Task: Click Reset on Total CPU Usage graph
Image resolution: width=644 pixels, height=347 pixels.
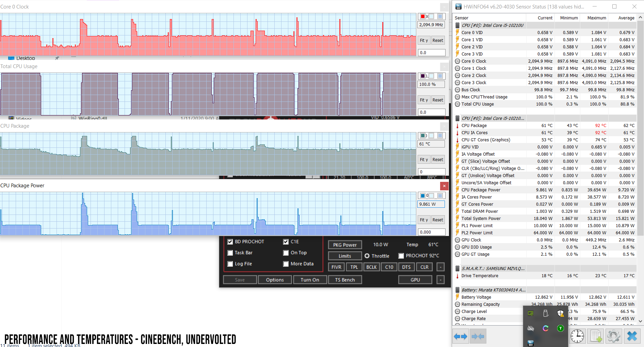Action: (438, 100)
